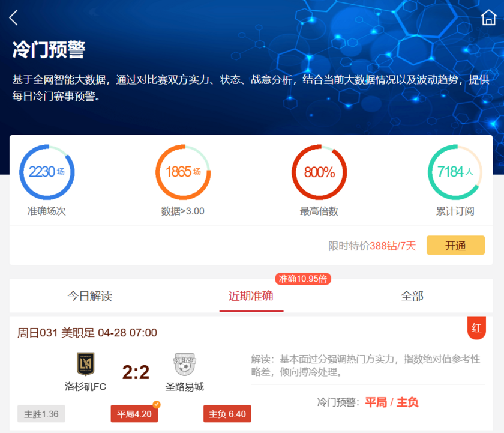Click the 解读 analysis paragraph
This screenshot has width=504, height=433.
[366, 365]
